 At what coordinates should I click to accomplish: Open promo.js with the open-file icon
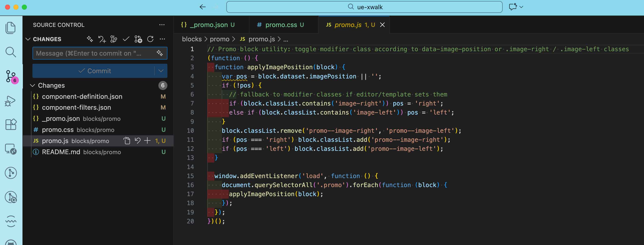coord(127,141)
